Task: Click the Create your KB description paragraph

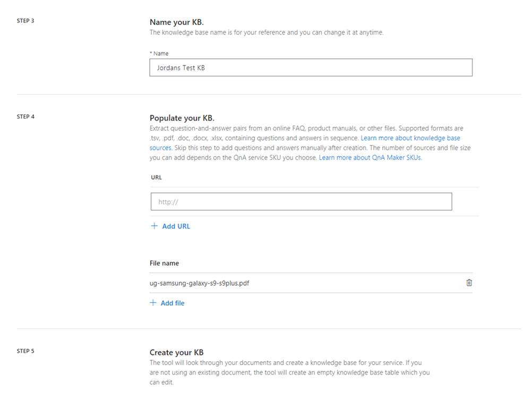Action: (x=289, y=372)
